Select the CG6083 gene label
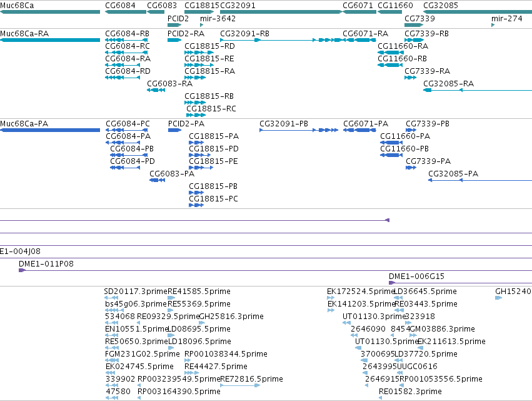Image resolution: width=532 pixels, height=401 pixels. coord(162,6)
